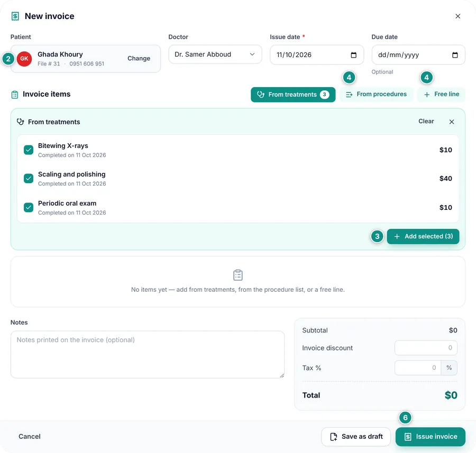476x453 pixels.
Task: Open the Issue date calendar picker
Action: pos(353,55)
